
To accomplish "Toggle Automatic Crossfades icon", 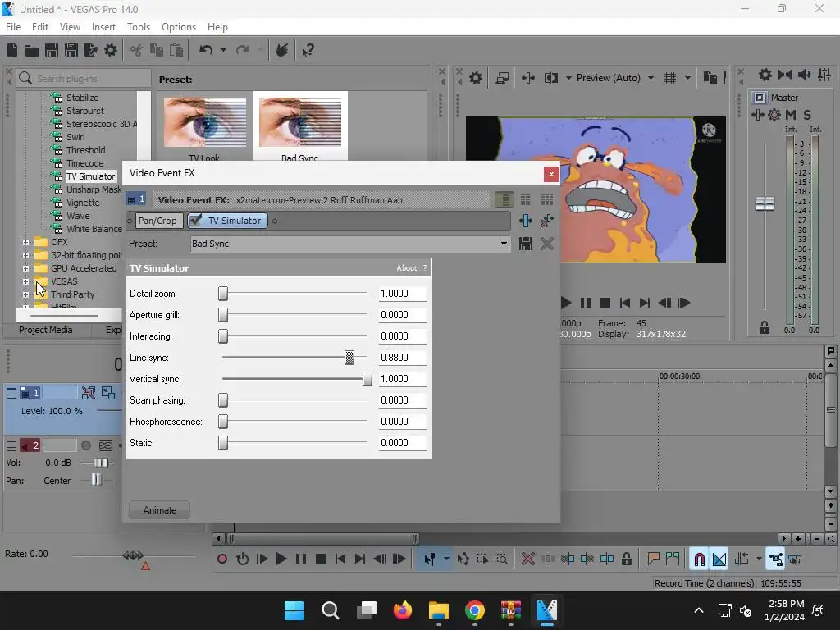I will tap(719, 559).
